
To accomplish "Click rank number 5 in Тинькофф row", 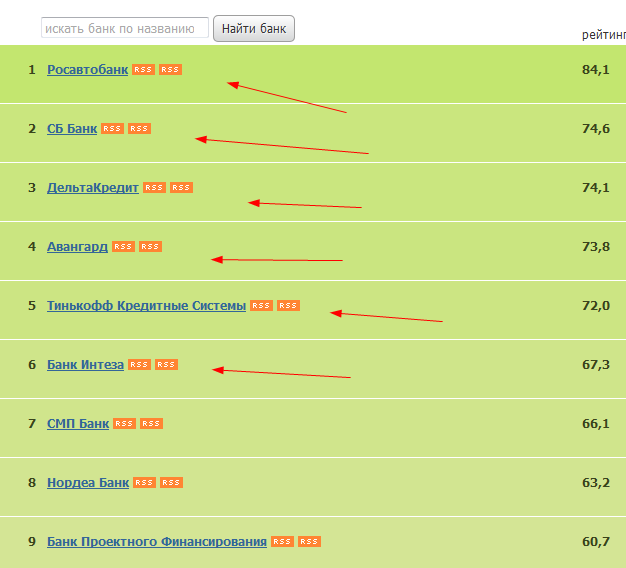I will click(x=32, y=306).
